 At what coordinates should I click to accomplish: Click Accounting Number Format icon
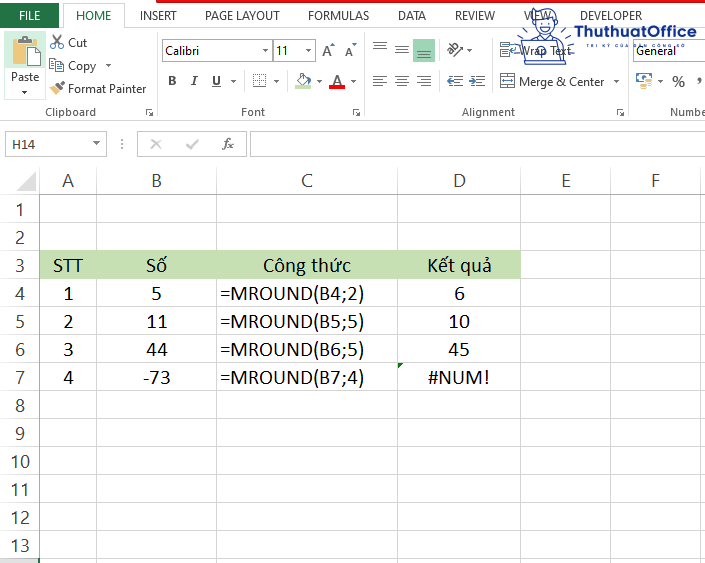coord(644,81)
